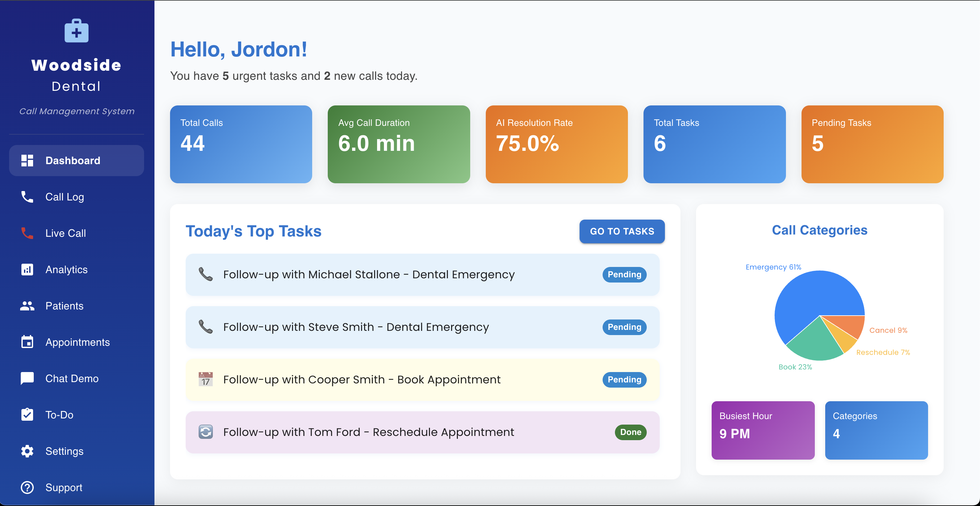Image resolution: width=980 pixels, height=506 pixels.
Task: Click the Woodside Dental medical kit logo
Action: [x=77, y=30]
